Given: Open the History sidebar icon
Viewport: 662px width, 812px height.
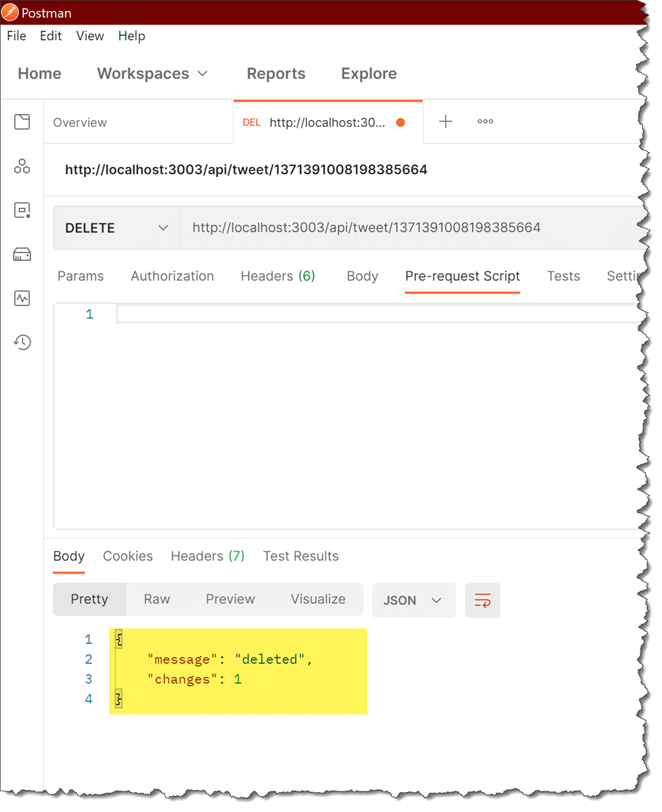Looking at the screenshot, I should [22, 342].
